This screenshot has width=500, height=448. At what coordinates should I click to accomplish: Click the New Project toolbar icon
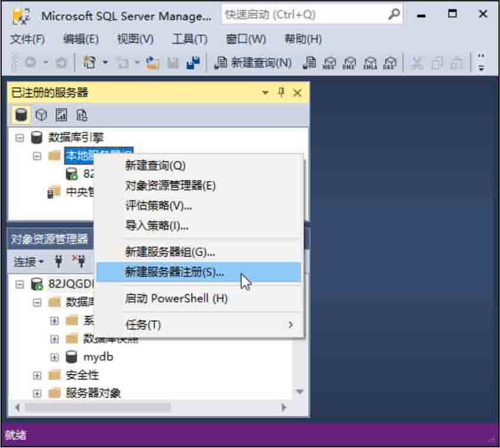(89, 62)
